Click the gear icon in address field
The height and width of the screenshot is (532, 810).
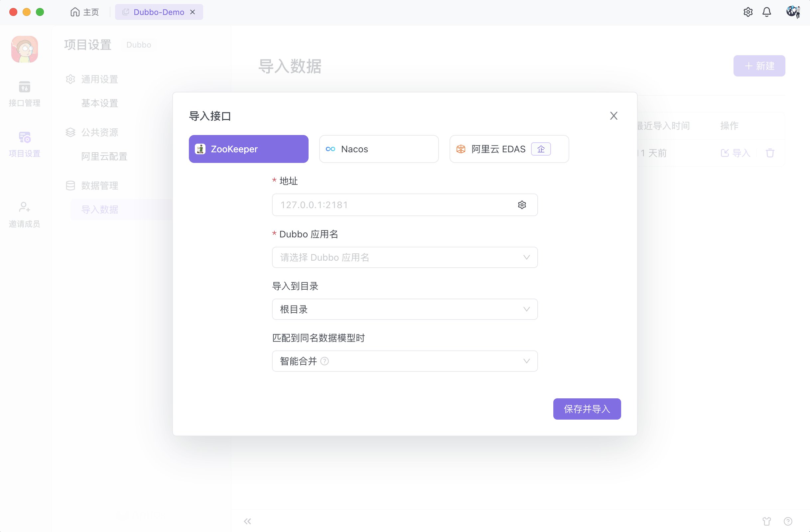tap(522, 205)
